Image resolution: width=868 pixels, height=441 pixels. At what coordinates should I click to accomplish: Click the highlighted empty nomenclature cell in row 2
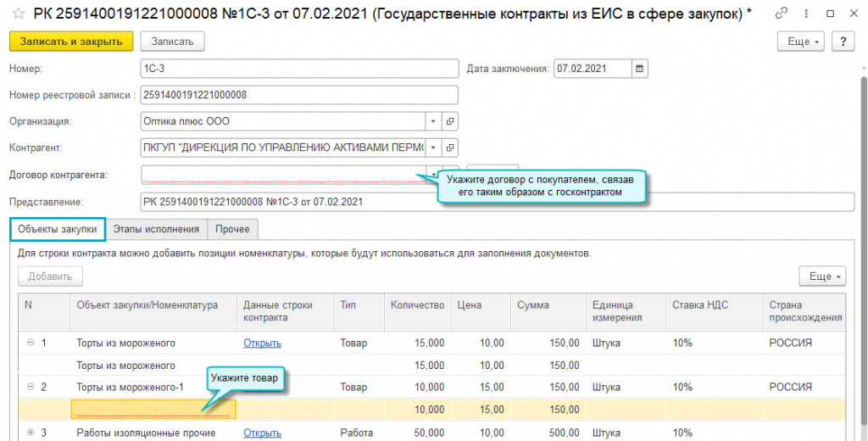[153, 410]
